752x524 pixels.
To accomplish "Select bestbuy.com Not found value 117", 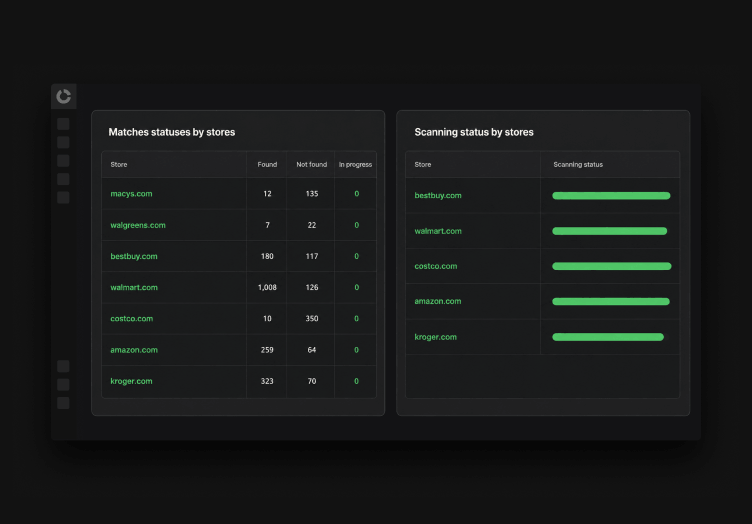I will (312, 256).
